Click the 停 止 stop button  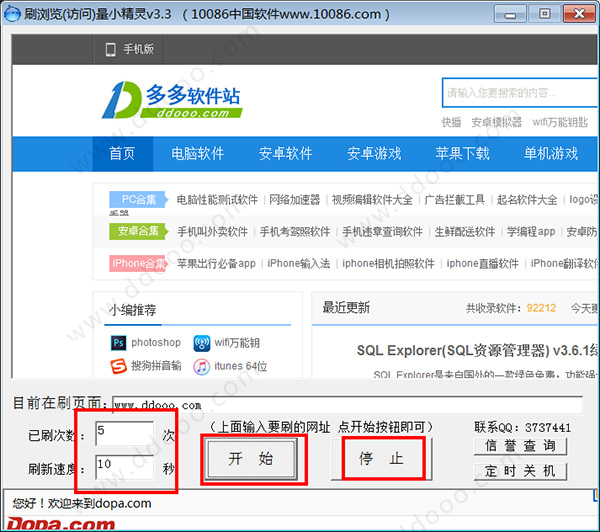382,459
